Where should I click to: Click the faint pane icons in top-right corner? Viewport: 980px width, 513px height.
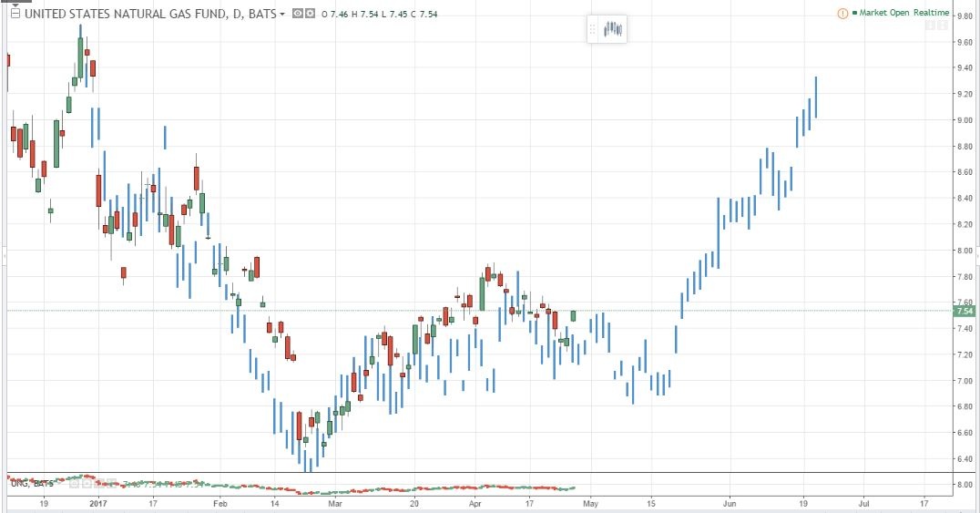pyautogui.click(x=935, y=26)
